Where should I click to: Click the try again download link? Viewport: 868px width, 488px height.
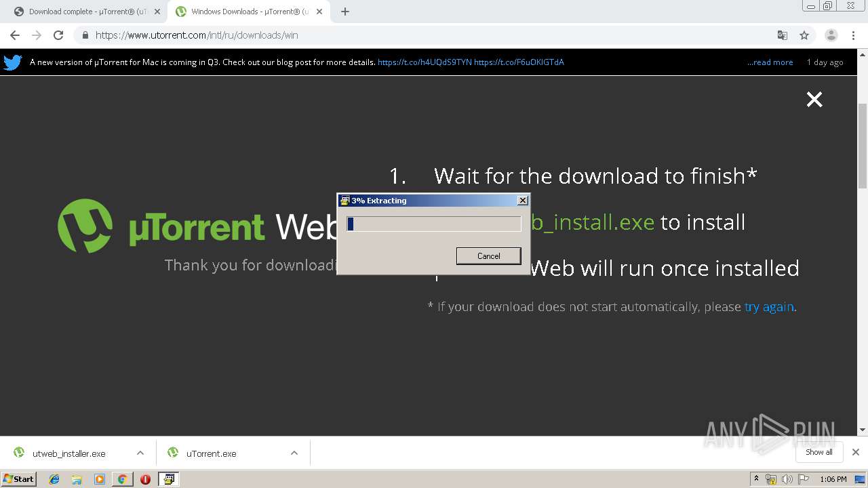[769, 307]
